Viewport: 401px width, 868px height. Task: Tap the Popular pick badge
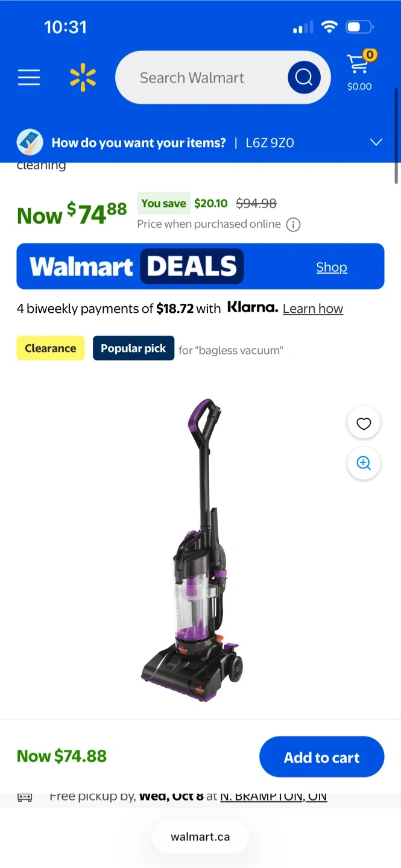pyautogui.click(x=133, y=348)
